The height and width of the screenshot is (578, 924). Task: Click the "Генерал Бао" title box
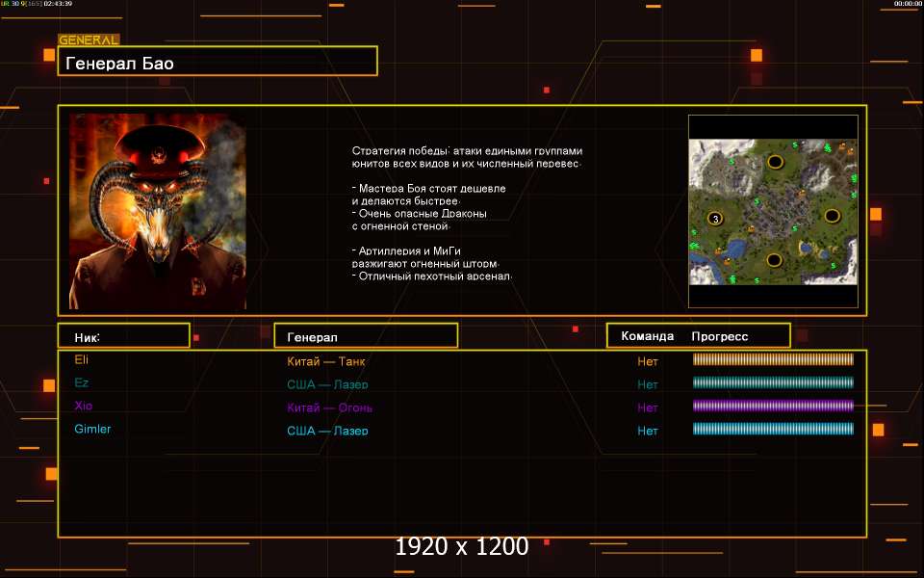pos(218,61)
